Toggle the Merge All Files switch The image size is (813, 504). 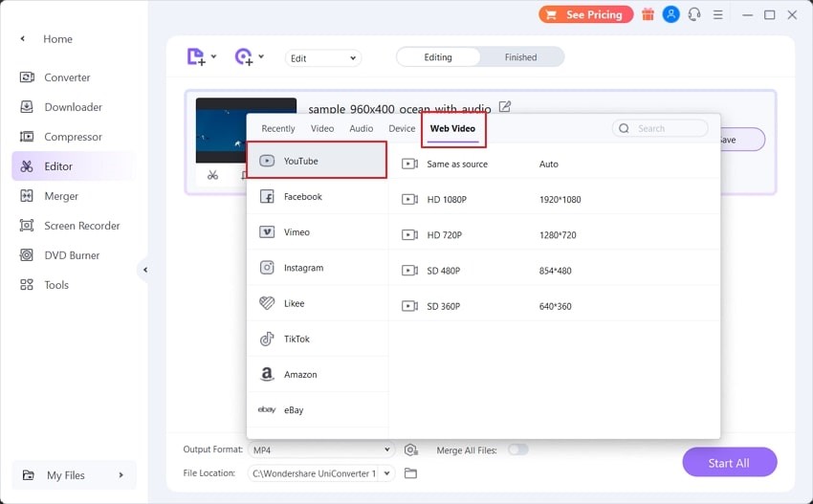pos(517,449)
